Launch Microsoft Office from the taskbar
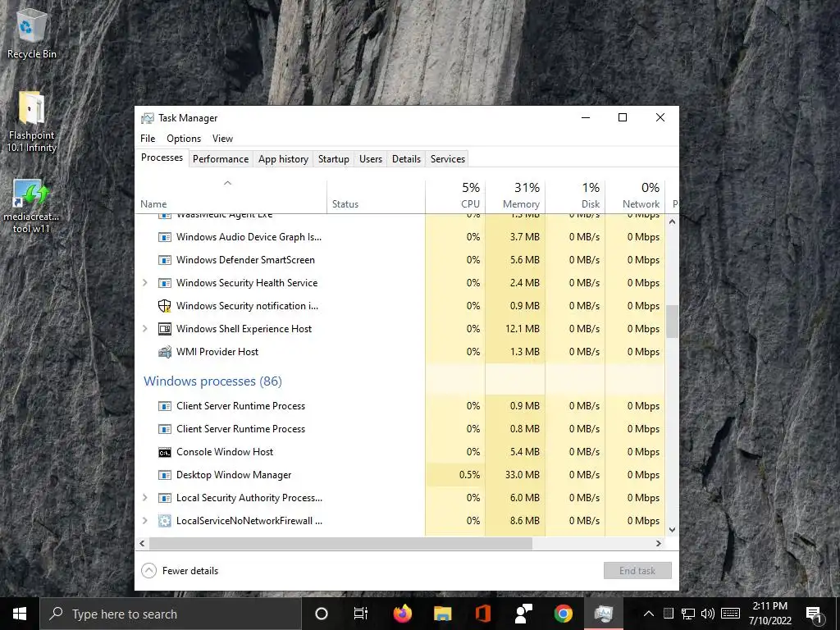Screen dimensions: 840x630 click(x=482, y=614)
